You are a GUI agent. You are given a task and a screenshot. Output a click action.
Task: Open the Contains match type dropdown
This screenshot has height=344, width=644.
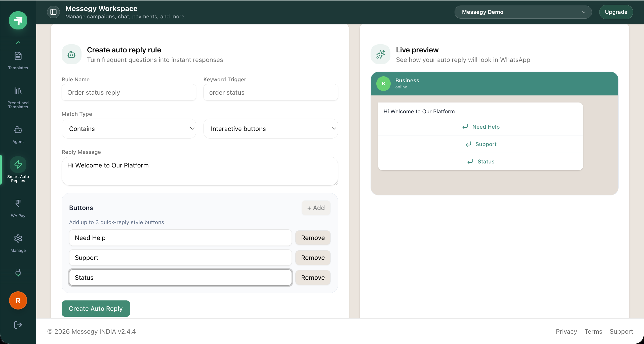tap(129, 129)
